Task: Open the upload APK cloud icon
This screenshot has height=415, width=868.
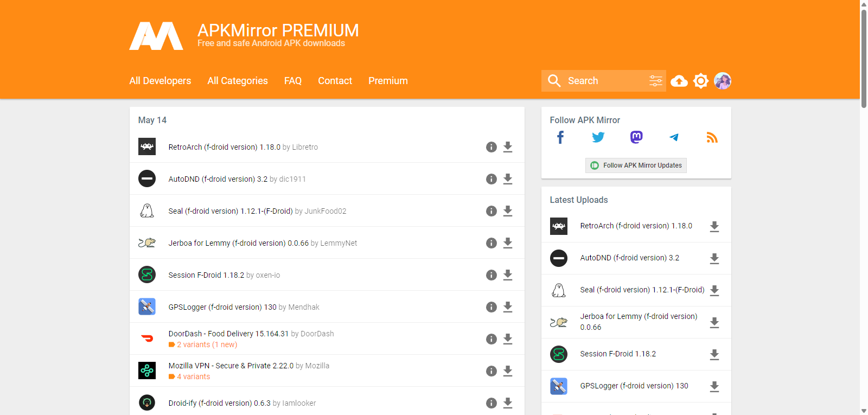Action: 679,81
